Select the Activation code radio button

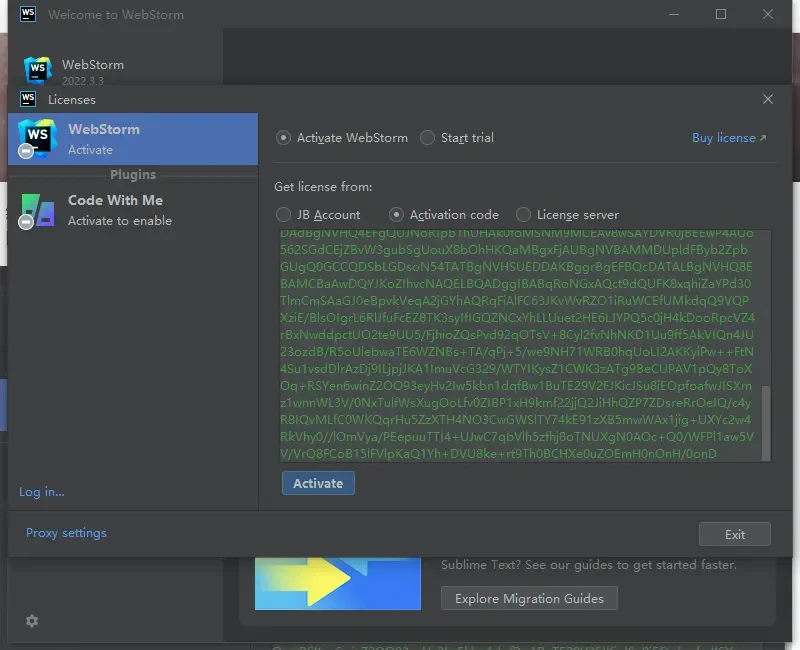coord(397,215)
